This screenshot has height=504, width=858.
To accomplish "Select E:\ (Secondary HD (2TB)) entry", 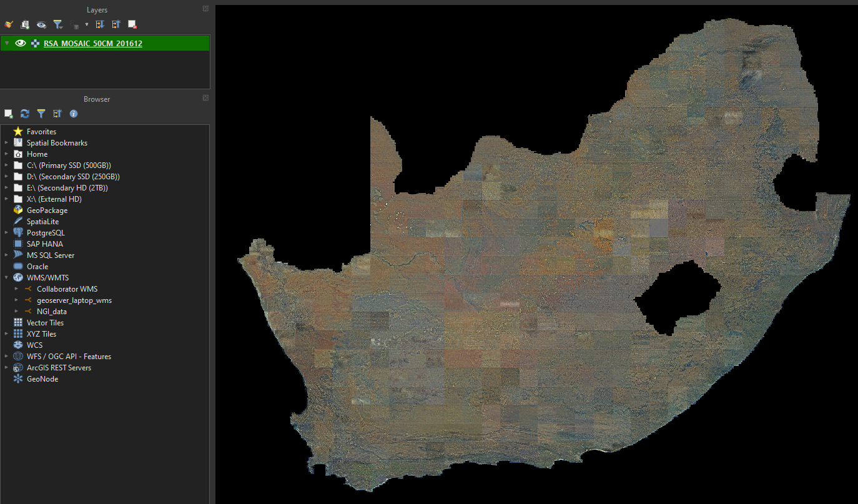I will click(67, 188).
